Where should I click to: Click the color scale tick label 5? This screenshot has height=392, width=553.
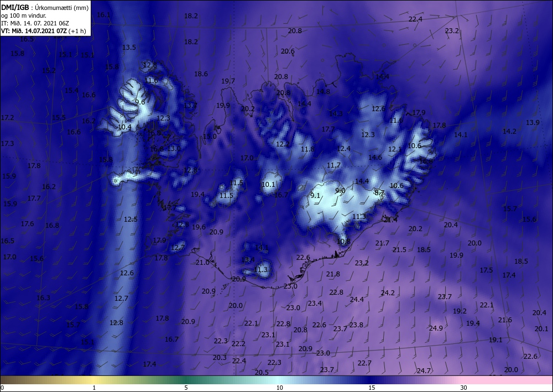click(x=186, y=388)
